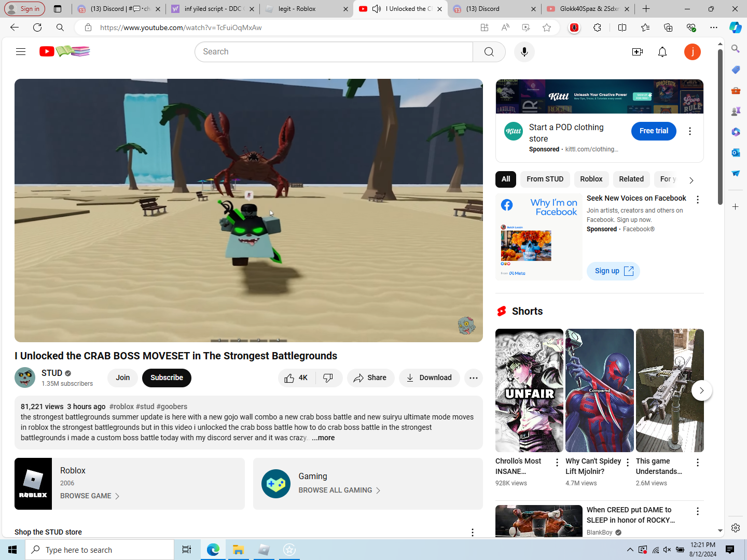
Task: Open the STUD channel avatar
Action: pos(25,377)
